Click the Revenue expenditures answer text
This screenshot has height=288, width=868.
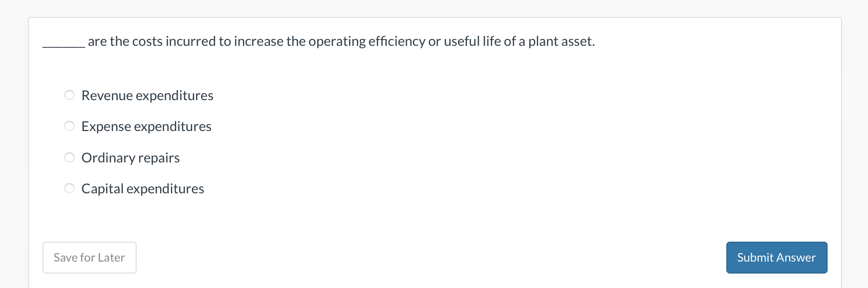click(x=147, y=95)
